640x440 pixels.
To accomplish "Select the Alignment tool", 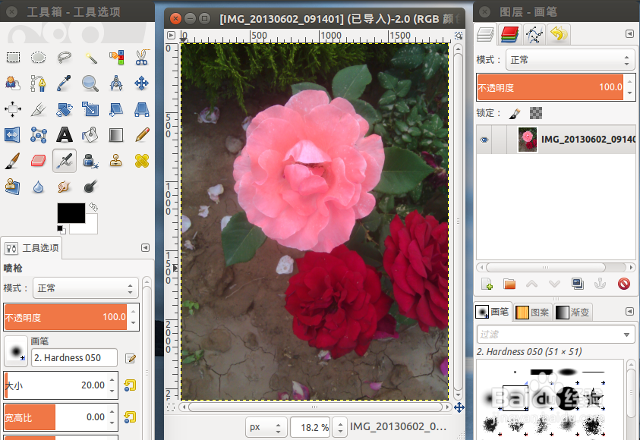I will point(13,109).
